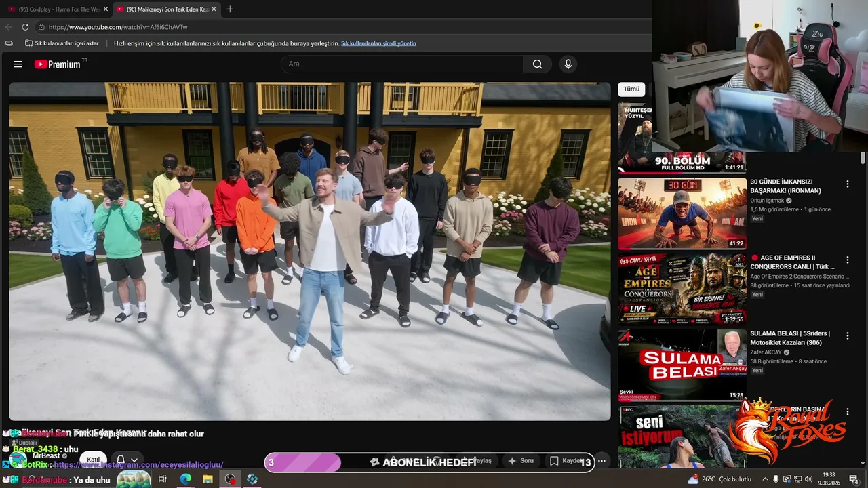
Task: Open the weather widget showing 26°C
Action: click(x=719, y=479)
